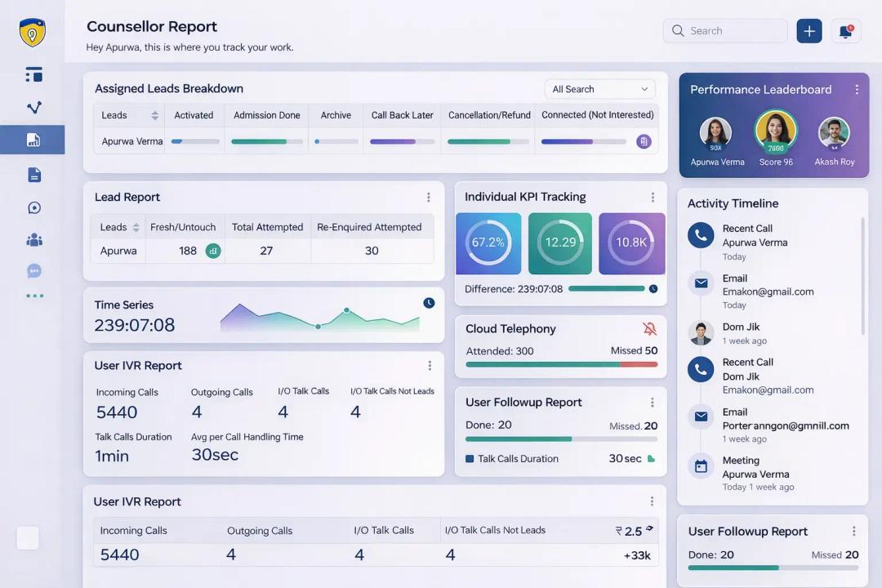Mute Cloud Telephony using the bell icon

pos(649,328)
